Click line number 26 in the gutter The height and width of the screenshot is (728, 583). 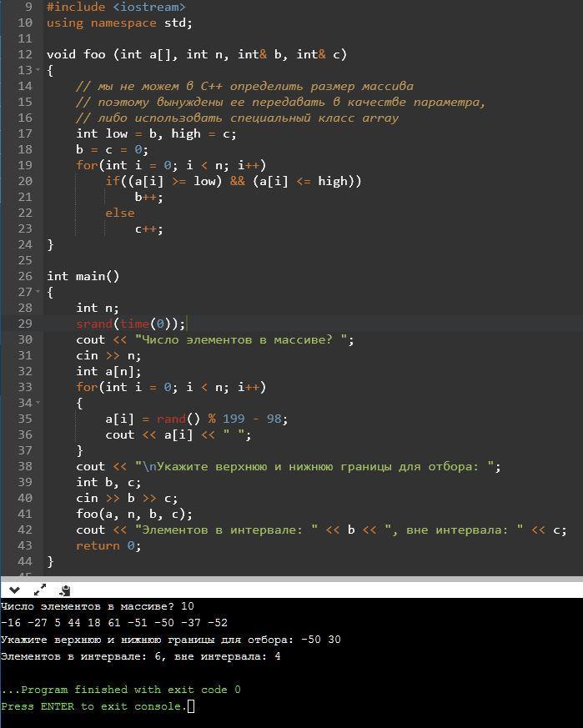tap(25, 276)
